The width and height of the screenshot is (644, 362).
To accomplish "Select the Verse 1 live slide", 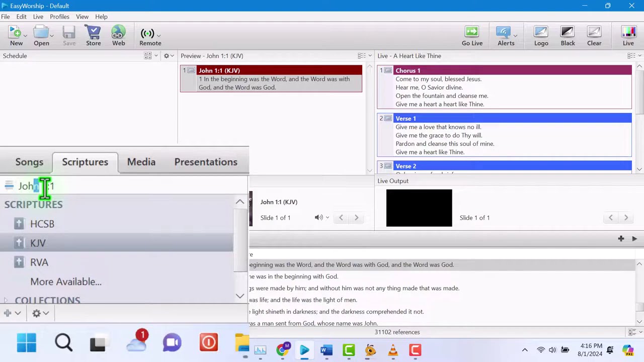I will coord(504,135).
